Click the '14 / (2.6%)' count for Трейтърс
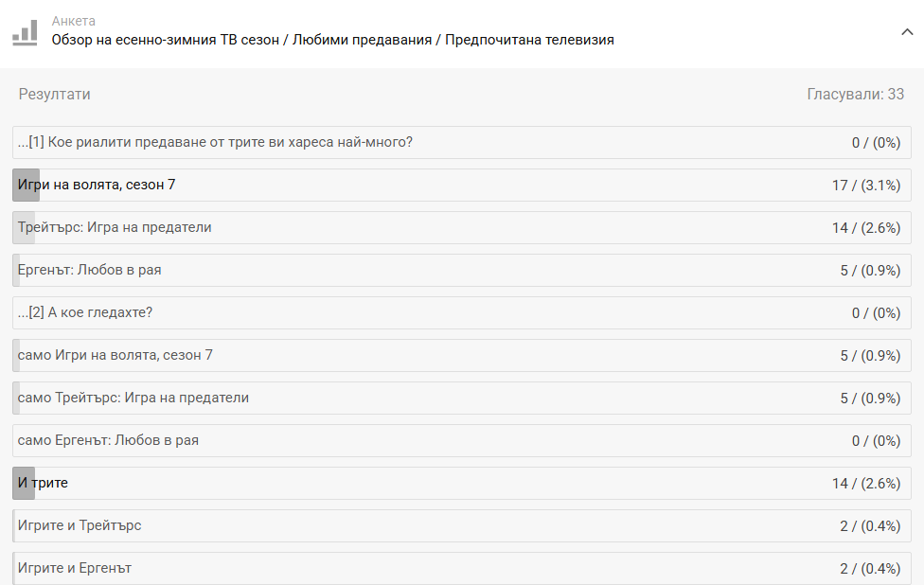 click(865, 227)
